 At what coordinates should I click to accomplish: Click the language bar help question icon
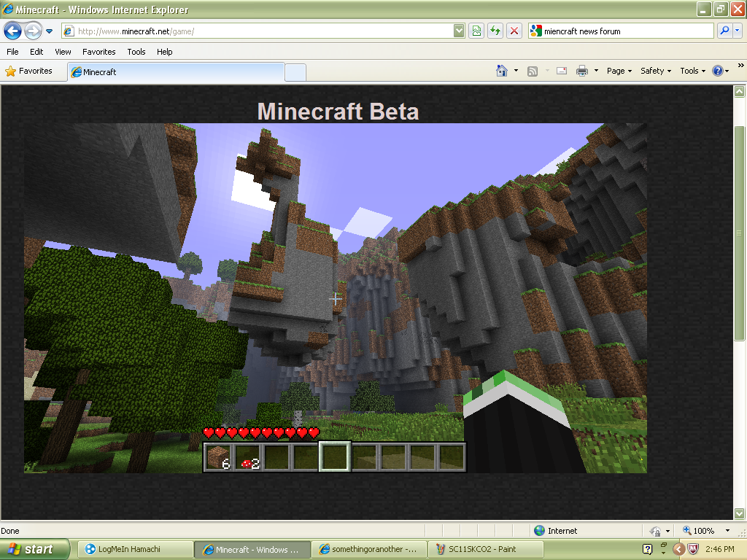click(647, 550)
